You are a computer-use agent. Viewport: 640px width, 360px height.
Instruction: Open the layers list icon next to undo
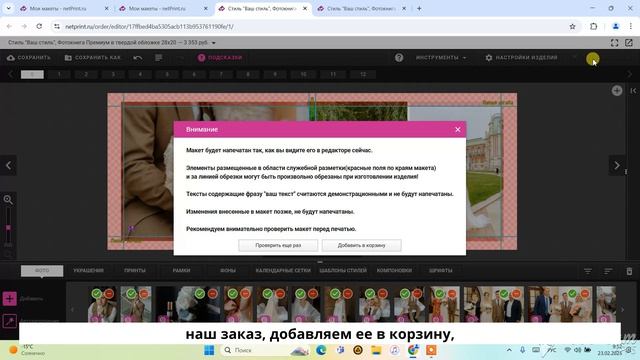pyautogui.click(x=159, y=58)
